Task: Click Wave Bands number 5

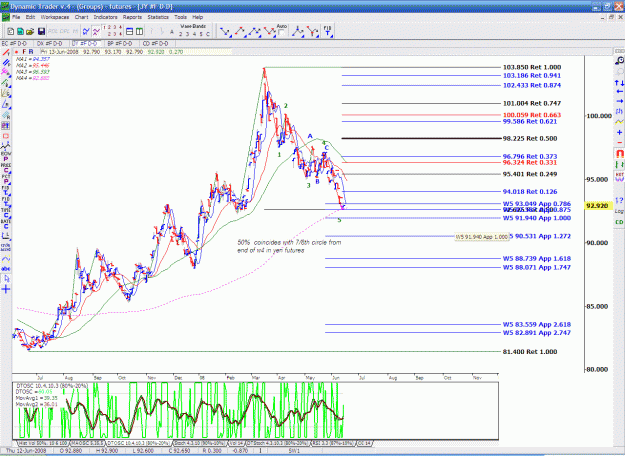Action: (200, 34)
